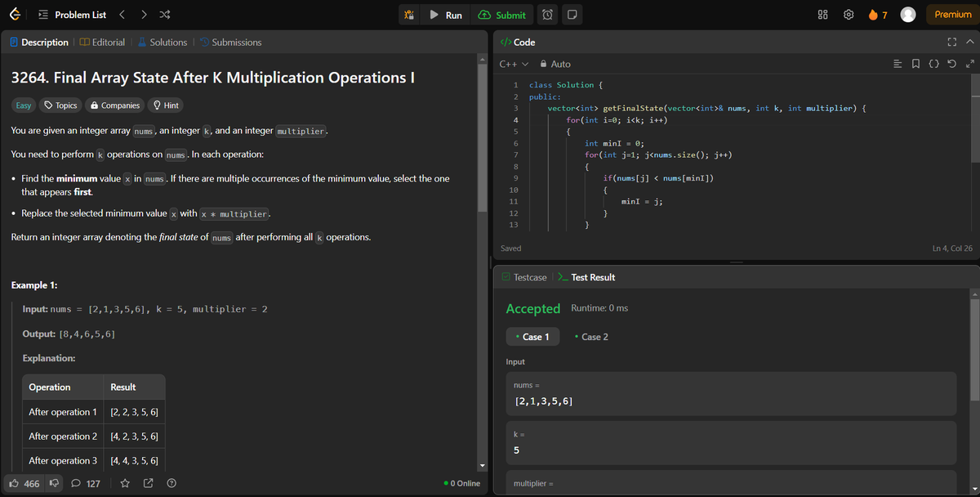The image size is (980, 497).
Task: Format code using the alignment icon
Action: [x=897, y=63]
